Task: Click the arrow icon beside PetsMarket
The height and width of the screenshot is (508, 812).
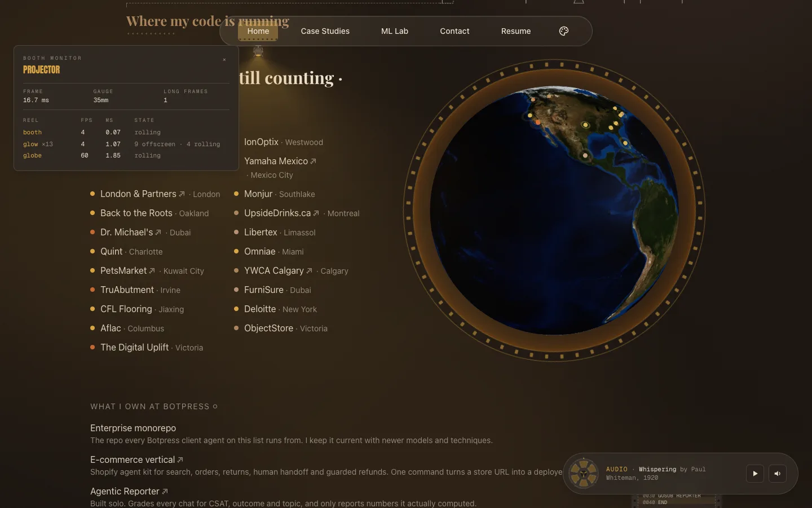Action: (x=152, y=271)
